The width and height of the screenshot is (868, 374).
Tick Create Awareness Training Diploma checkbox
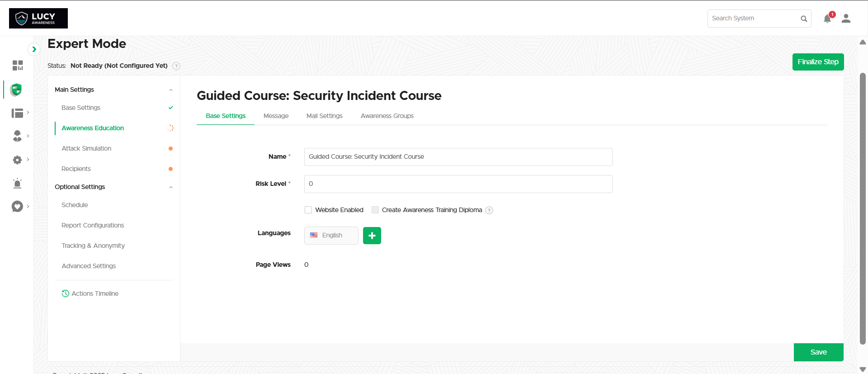coord(375,210)
